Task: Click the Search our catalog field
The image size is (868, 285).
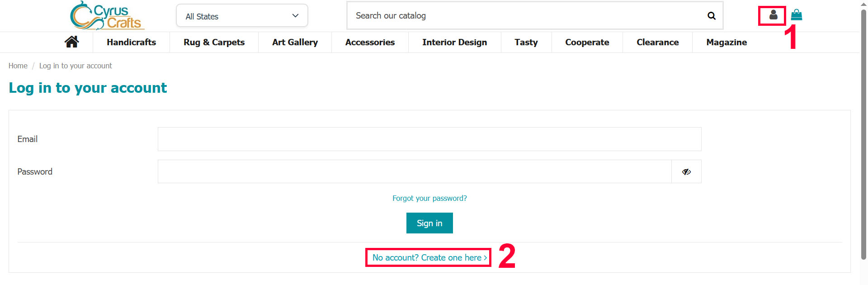Action: 524,16
